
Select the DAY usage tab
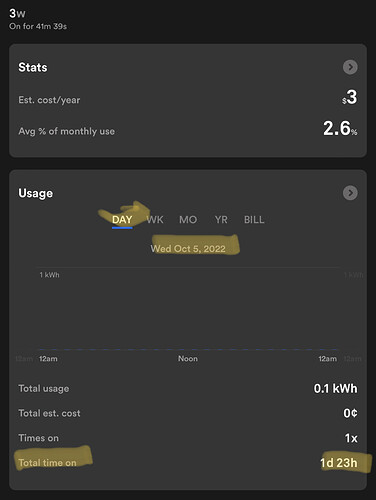point(122,220)
